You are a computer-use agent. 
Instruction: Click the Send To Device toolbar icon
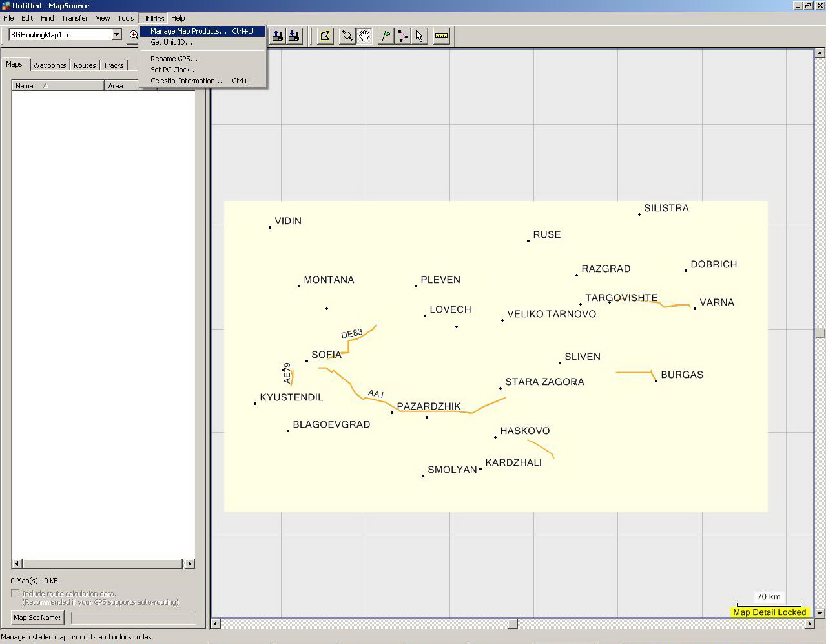click(278, 36)
